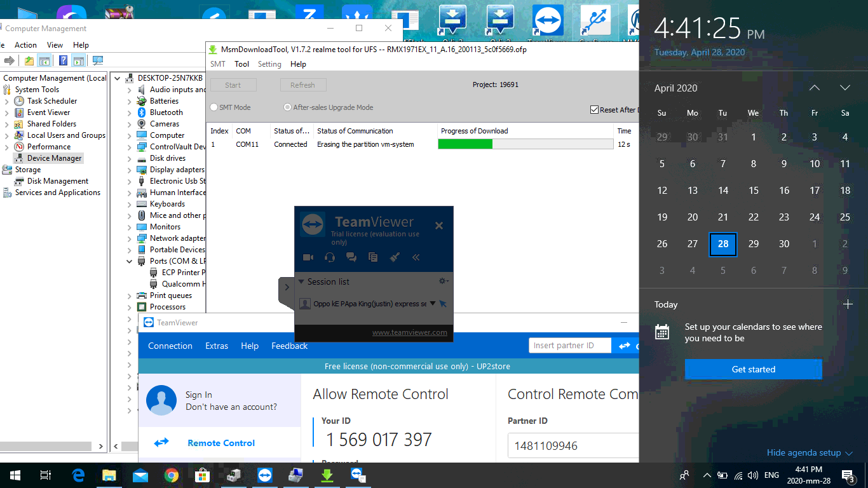Select Device Manager in the tree
This screenshot has width=868, height=488.
[54, 158]
